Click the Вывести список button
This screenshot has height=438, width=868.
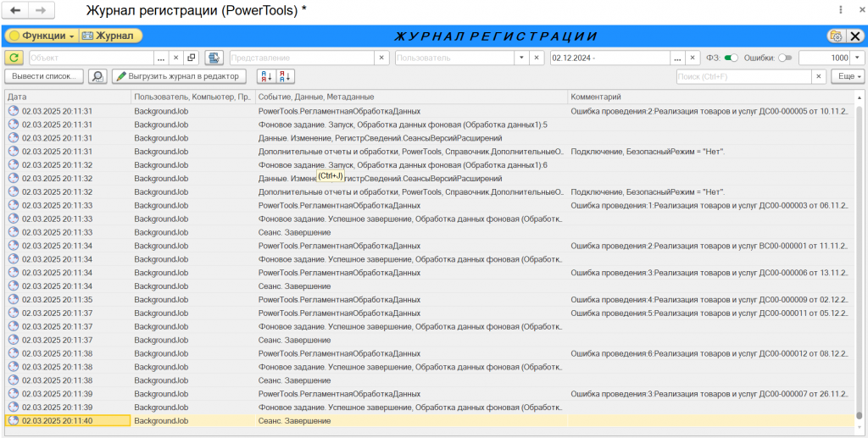coord(44,76)
